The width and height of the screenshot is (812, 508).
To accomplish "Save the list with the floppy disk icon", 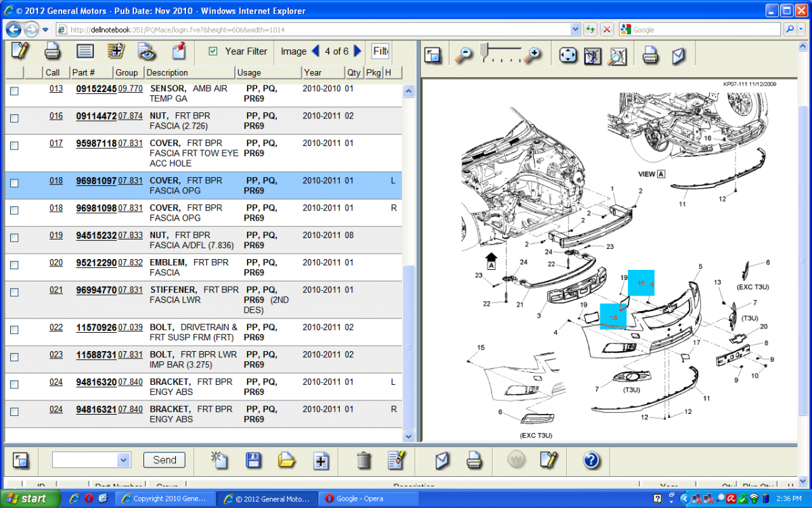I will tap(254, 461).
